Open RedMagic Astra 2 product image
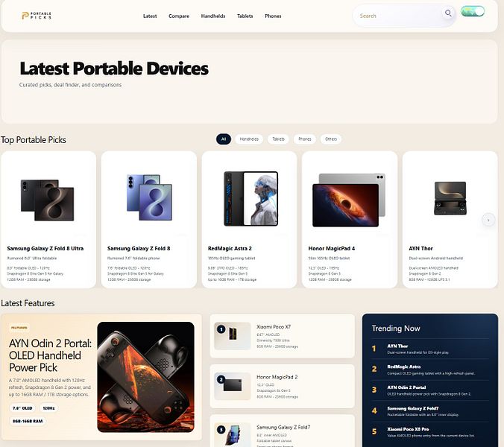The width and height of the screenshot is (504, 447). coord(251,199)
